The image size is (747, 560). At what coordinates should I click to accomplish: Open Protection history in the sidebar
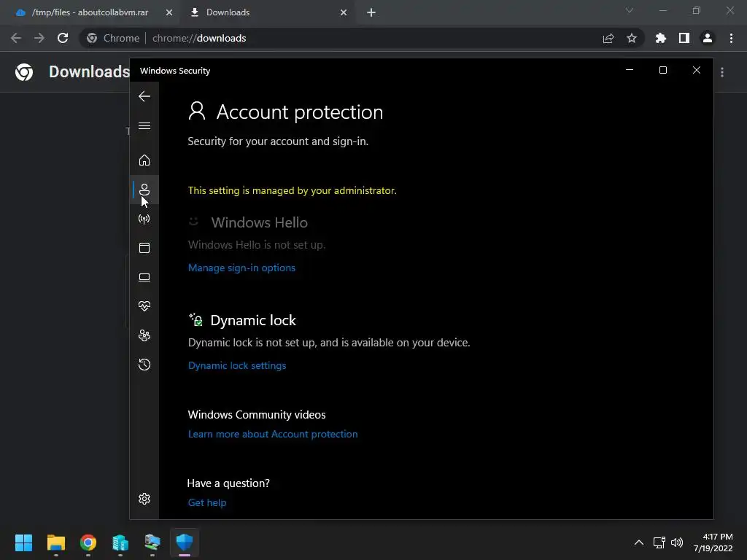tap(144, 365)
